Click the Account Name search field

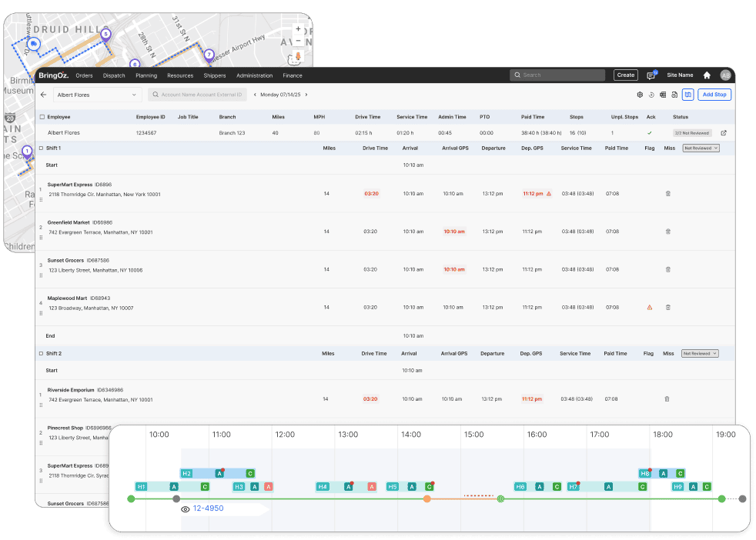click(x=197, y=95)
